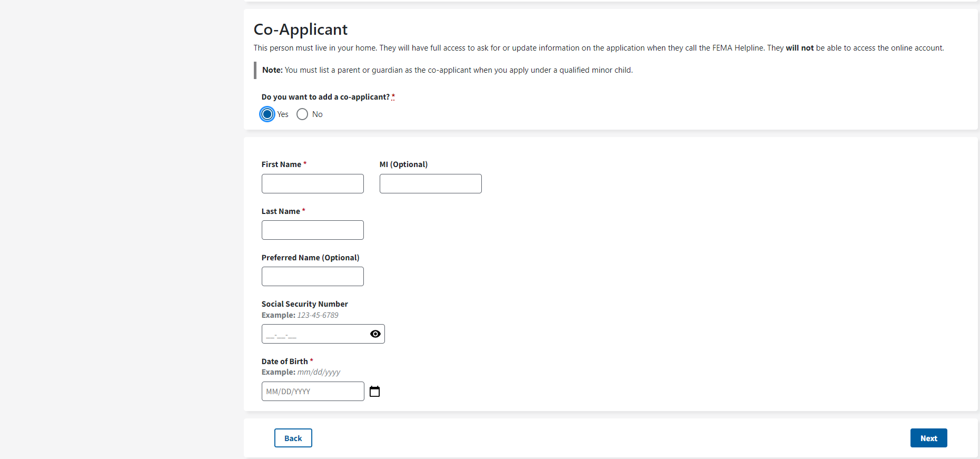This screenshot has width=980, height=459.
Task: Click the "Do you want to add a co-applicant?" question
Action: click(325, 97)
